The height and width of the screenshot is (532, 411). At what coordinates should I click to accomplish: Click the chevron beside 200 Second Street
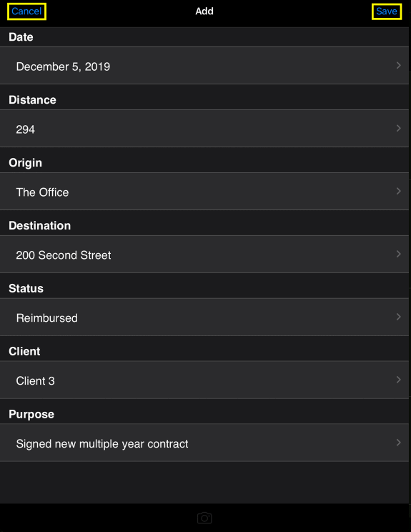(399, 254)
